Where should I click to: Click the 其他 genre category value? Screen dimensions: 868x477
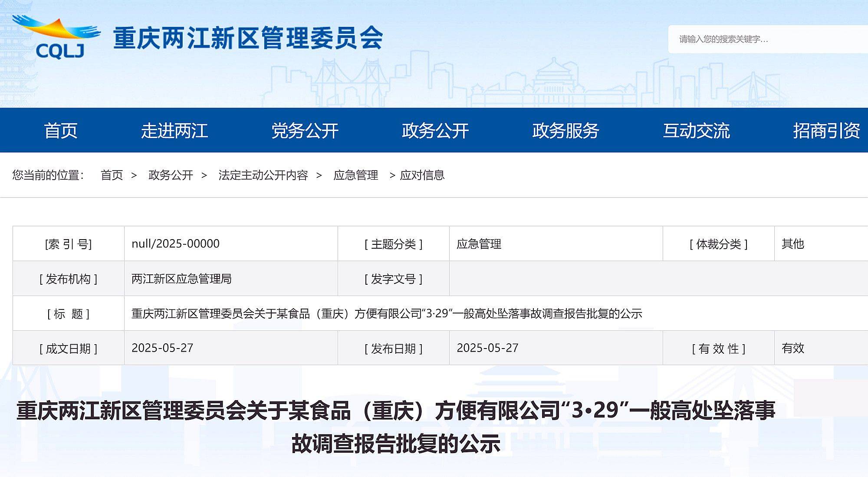793,244
